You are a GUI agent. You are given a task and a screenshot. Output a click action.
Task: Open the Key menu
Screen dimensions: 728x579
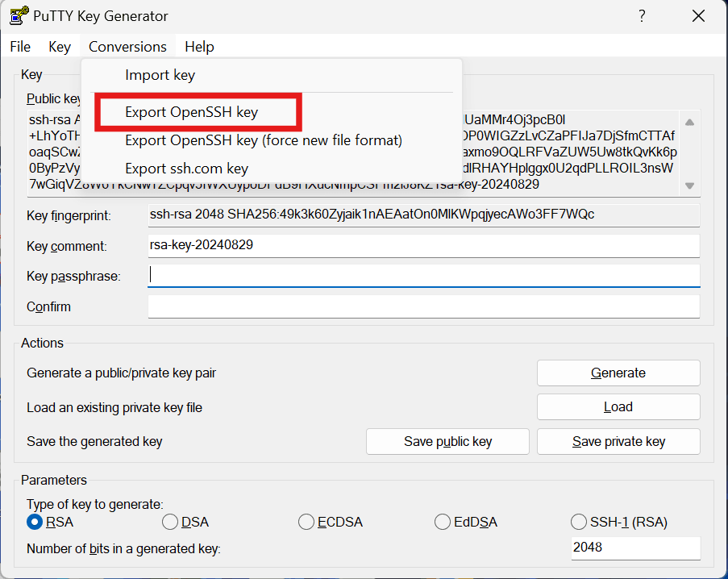pos(60,47)
